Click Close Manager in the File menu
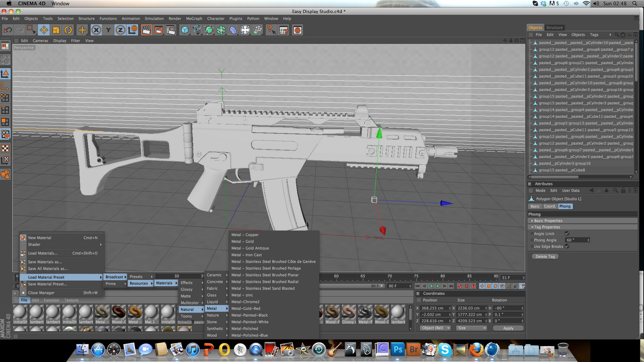The height and width of the screenshot is (362, 644). 62,293
